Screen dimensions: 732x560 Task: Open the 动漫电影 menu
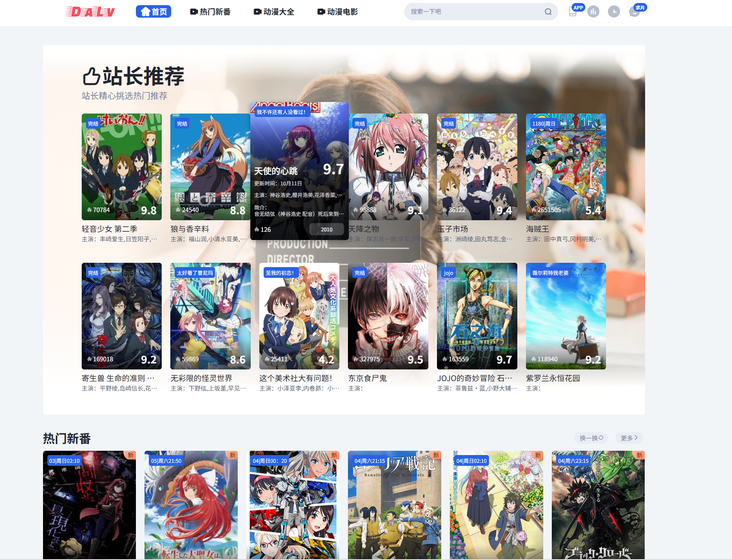point(338,12)
